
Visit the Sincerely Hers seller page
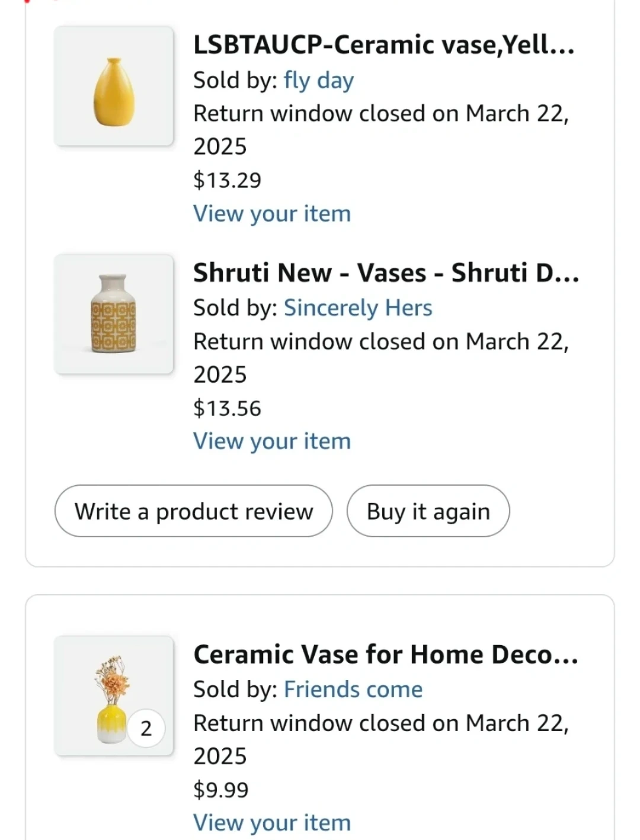(358, 308)
